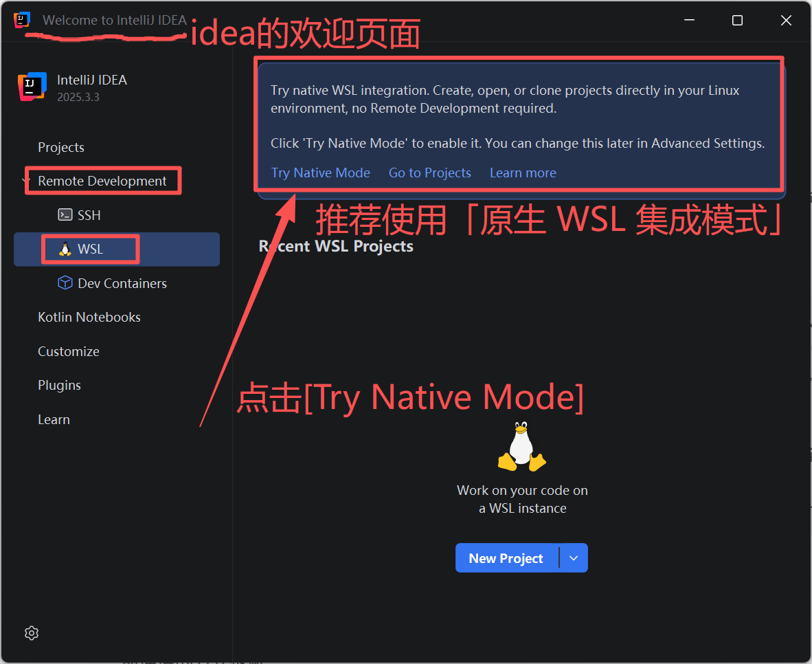The height and width of the screenshot is (664, 812).
Task: Select the WSL penguin icon in sidebar
Action: click(x=65, y=249)
